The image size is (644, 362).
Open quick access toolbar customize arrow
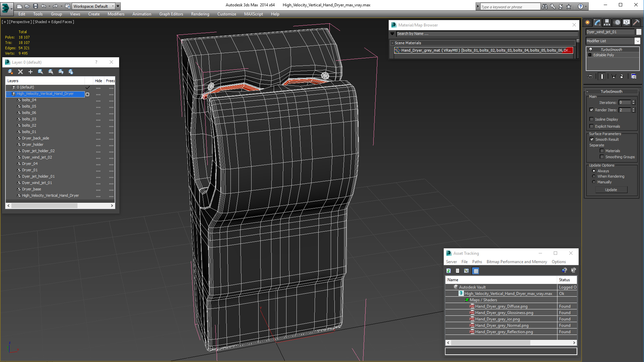click(x=118, y=6)
